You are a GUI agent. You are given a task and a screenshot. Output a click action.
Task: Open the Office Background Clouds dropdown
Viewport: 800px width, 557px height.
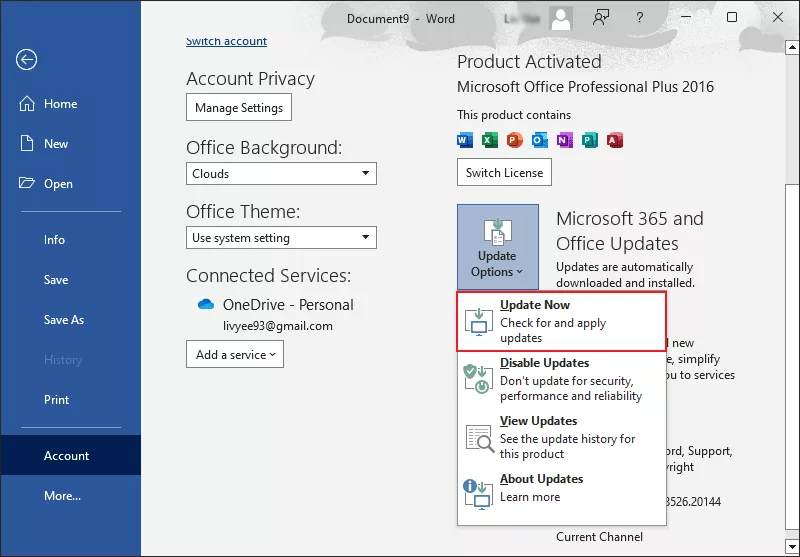(x=281, y=173)
